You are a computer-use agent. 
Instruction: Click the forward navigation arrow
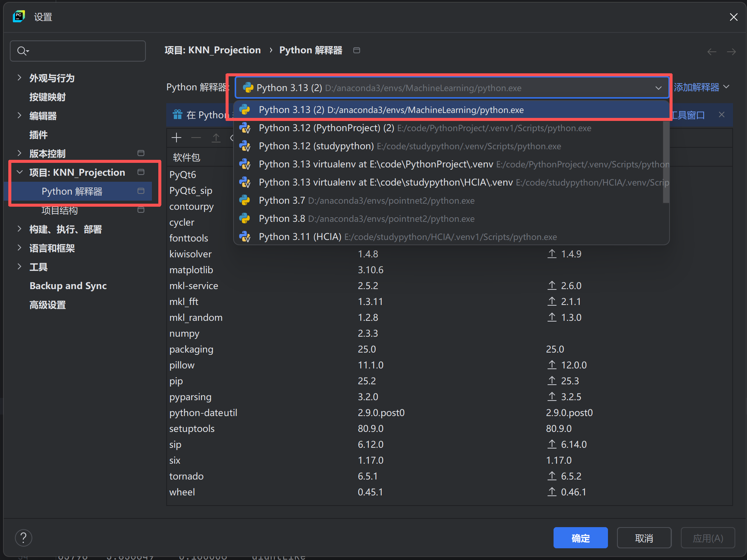732,51
